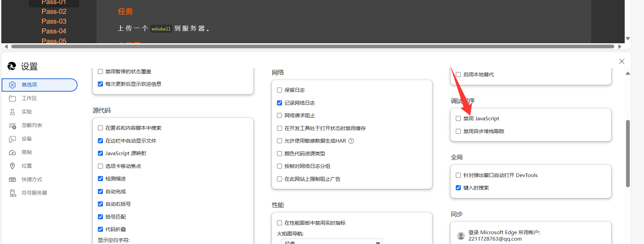The width and height of the screenshot is (644, 244).
Task: Click Pass-02 in the page sidebar
Action: click(54, 11)
